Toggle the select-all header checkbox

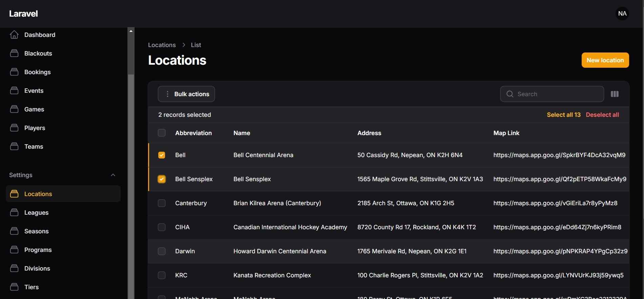pos(162,133)
